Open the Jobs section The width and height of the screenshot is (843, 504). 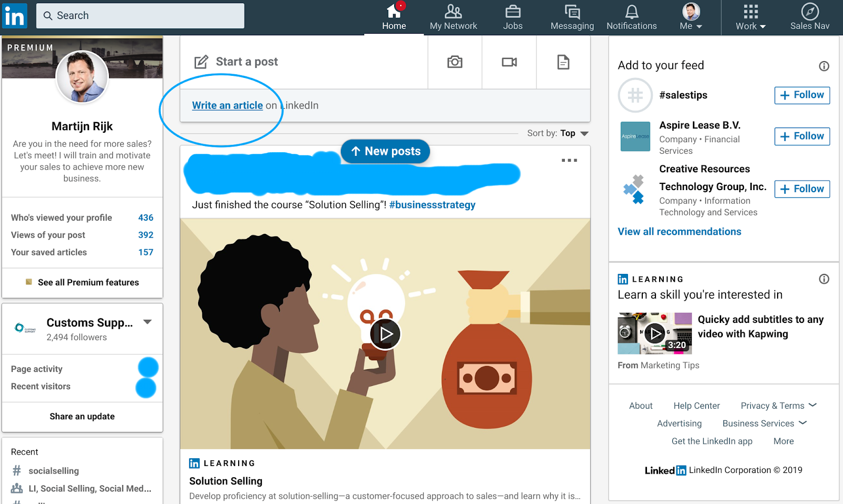coord(513,17)
